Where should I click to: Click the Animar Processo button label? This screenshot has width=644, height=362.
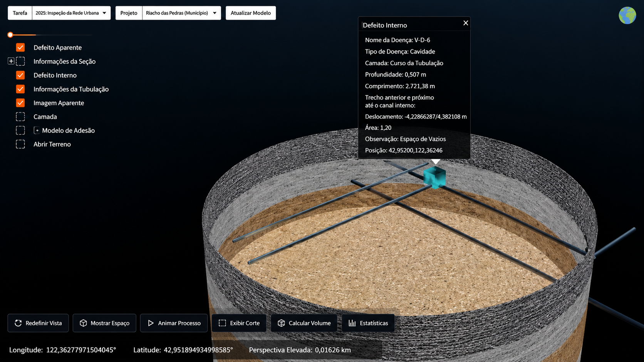click(x=179, y=323)
